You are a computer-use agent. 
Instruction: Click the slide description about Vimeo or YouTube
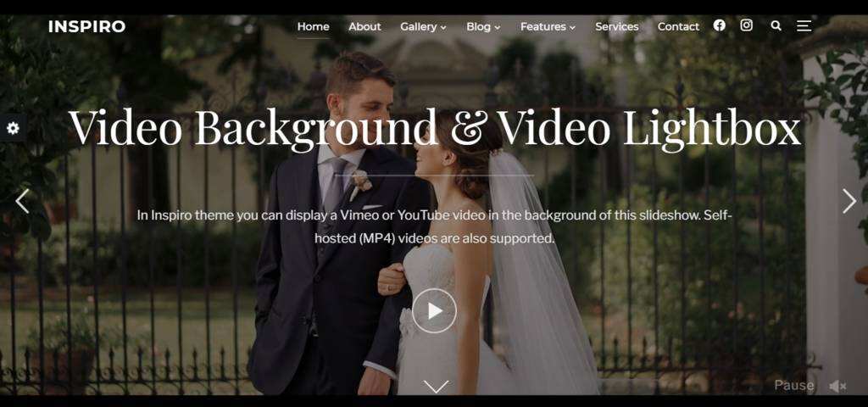(435, 227)
